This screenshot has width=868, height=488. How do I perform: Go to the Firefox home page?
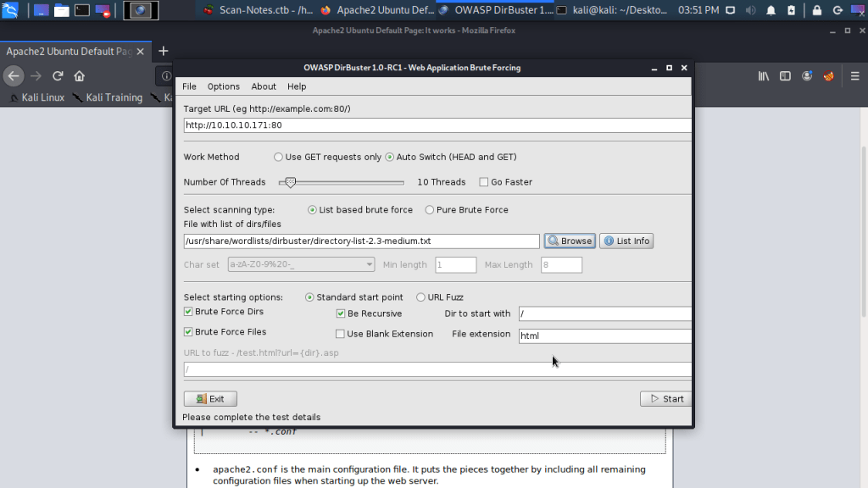[79, 75]
